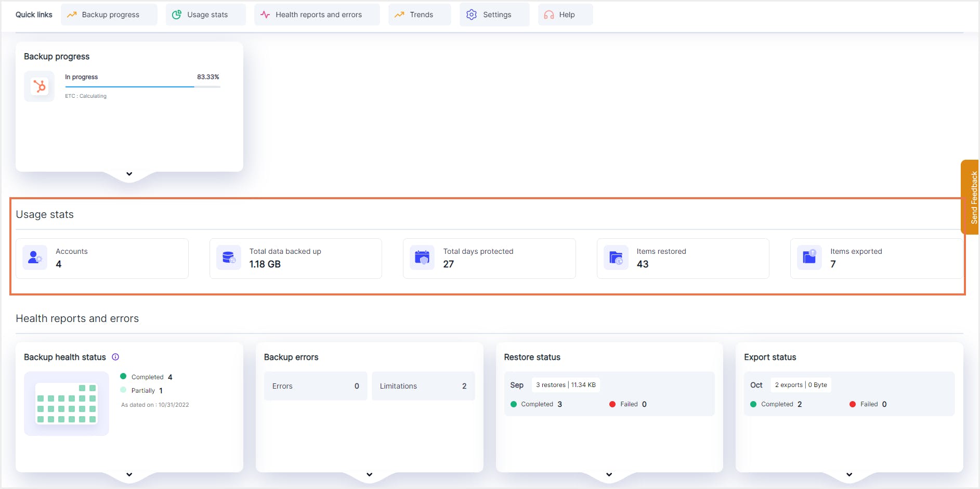
Task: Click the Items exported folder icon
Action: pyautogui.click(x=809, y=257)
